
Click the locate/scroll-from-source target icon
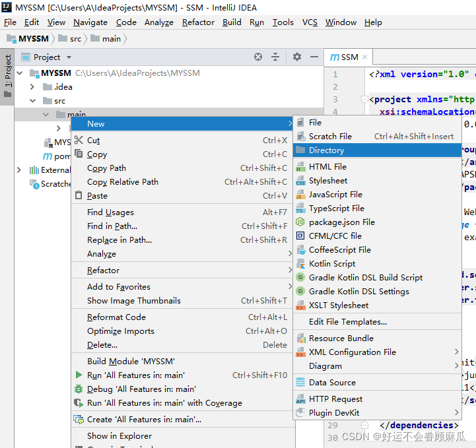258,57
